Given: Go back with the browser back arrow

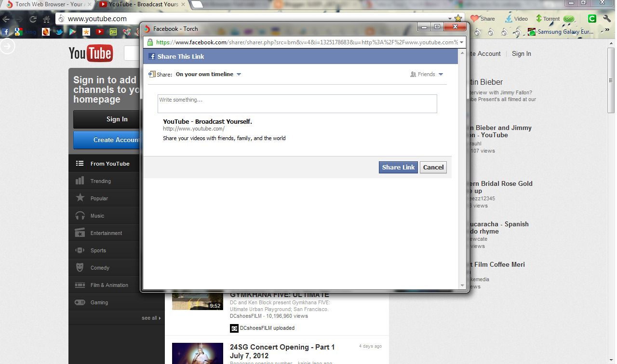Looking at the screenshot, I should [6, 19].
